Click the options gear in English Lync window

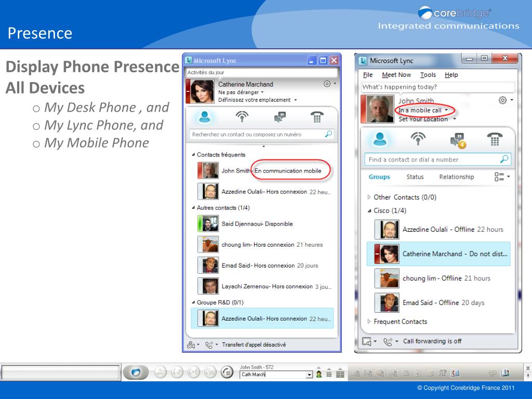coord(502,100)
